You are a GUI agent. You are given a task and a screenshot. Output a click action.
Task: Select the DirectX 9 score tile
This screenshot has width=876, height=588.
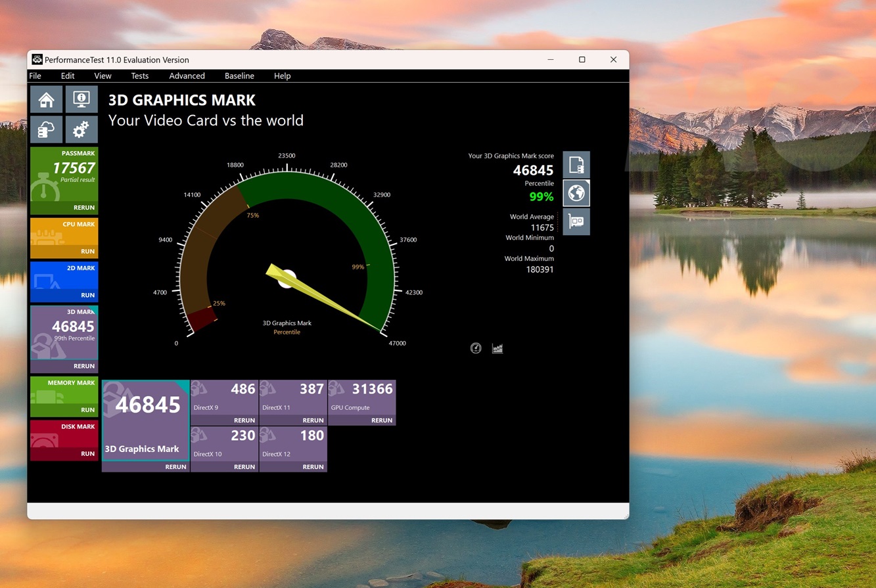coord(224,397)
